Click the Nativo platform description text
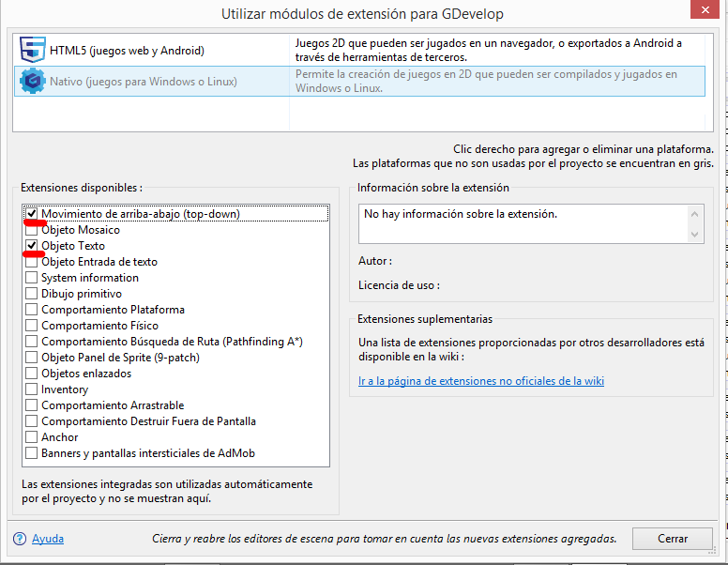This screenshot has height=565, width=728. click(x=486, y=82)
